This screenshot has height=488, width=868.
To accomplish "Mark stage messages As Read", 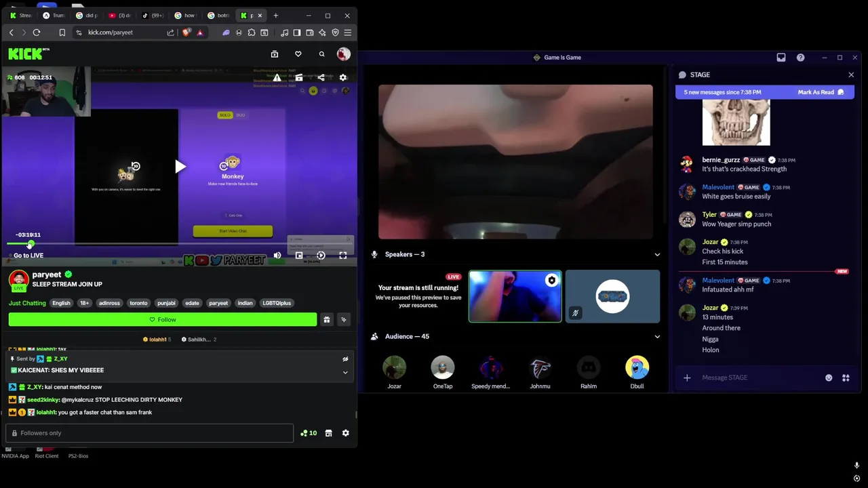I will click(821, 92).
